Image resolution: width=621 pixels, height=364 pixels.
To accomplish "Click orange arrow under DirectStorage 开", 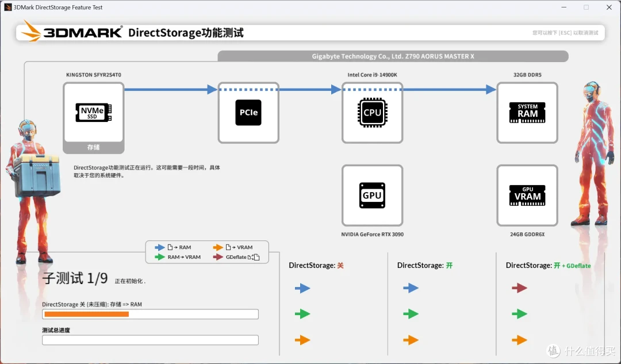I will coord(411,340).
